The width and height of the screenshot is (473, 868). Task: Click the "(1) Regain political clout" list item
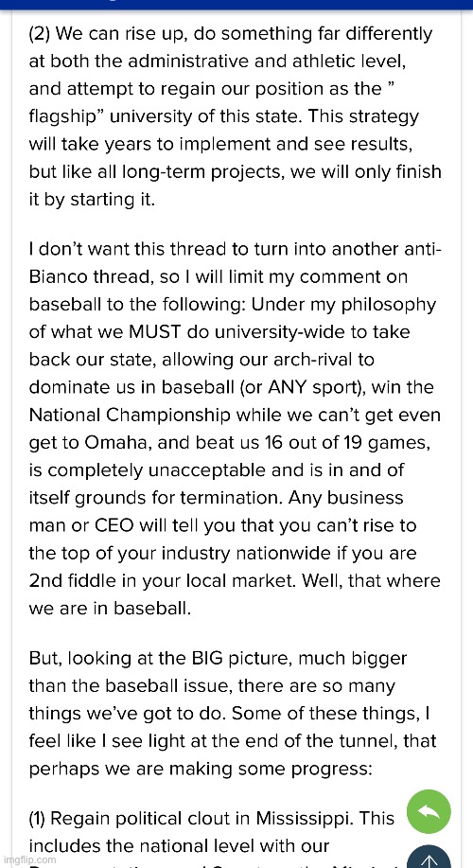[212, 831]
